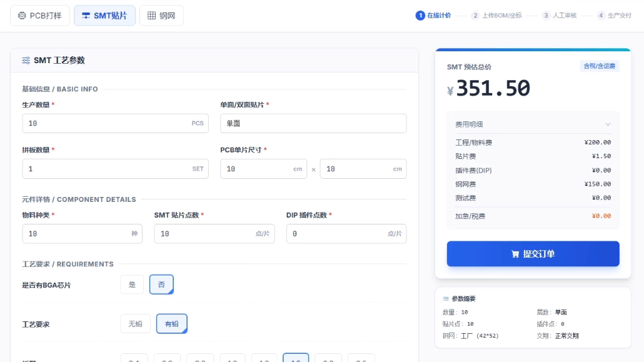Image resolution: width=644 pixels, height=362 pixels.
Task: Switch to the PCB打样 tab
Action: (40, 16)
